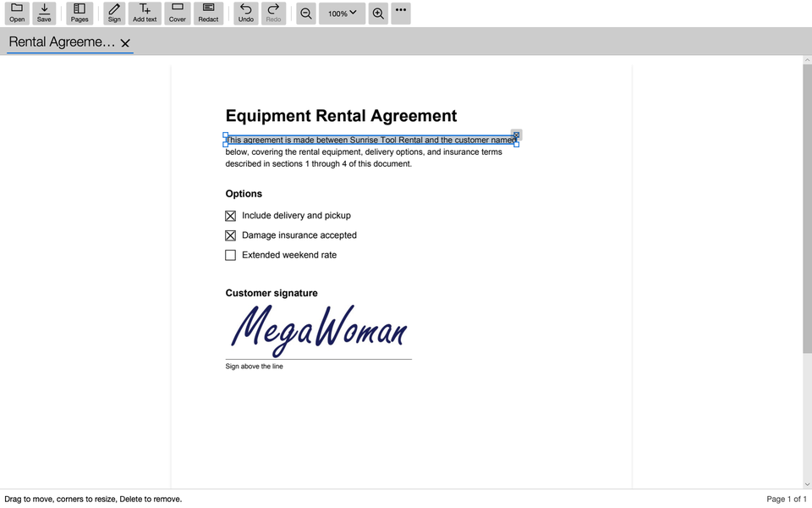
Task: Click the 'Damage insurance accepted' label
Action: [299, 235]
